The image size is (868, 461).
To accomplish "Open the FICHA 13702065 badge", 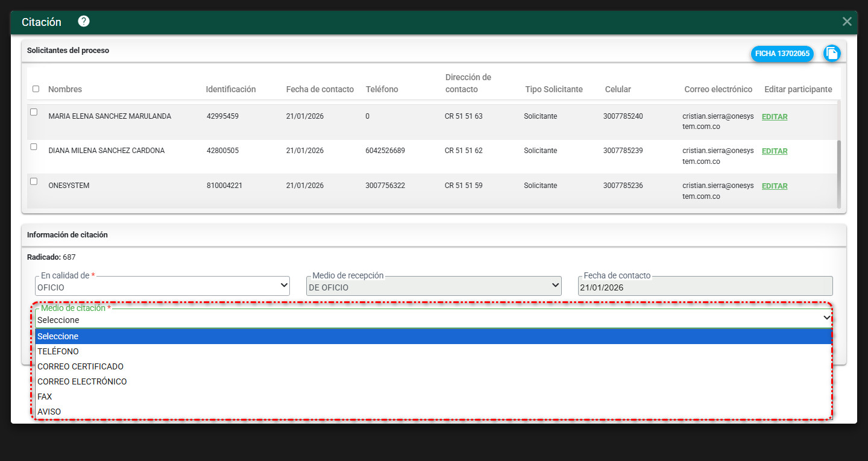I will tap(782, 54).
